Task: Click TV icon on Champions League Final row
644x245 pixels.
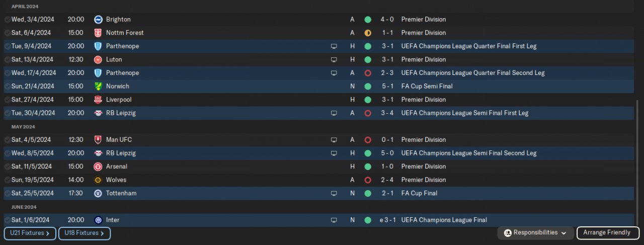Action: pos(334,220)
